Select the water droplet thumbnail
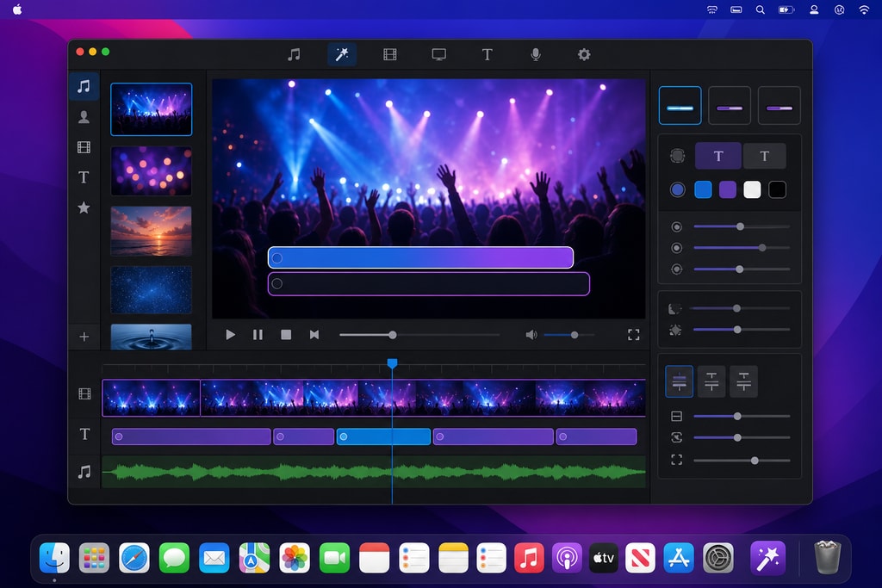Viewport: 882px width, 588px height. pos(152,337)
